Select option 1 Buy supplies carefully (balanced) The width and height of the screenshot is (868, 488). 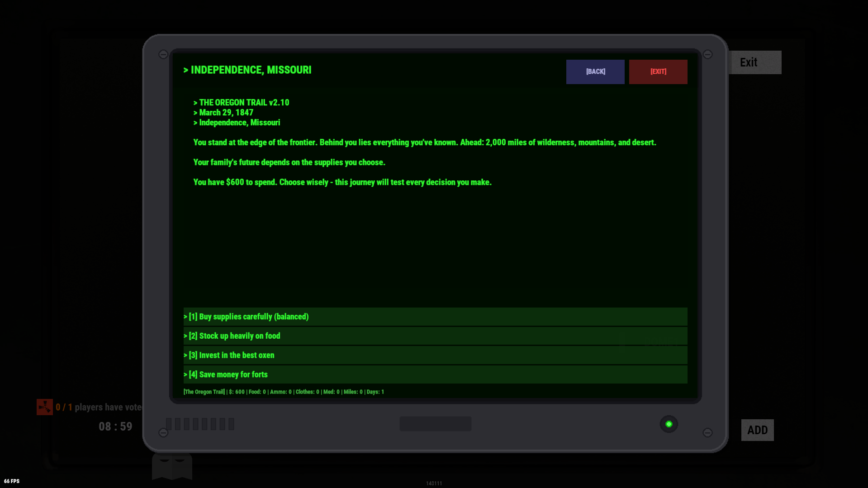(x=435, y=317)
